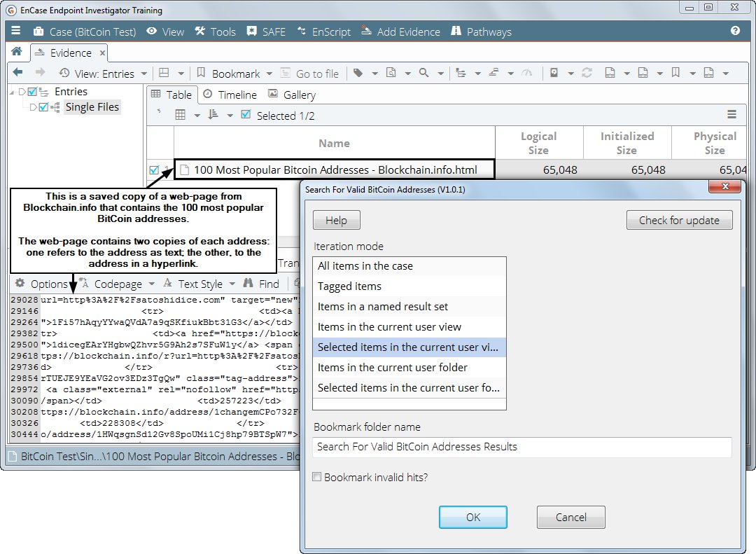Click the refresh icon in toolbar

coord(587,73)
